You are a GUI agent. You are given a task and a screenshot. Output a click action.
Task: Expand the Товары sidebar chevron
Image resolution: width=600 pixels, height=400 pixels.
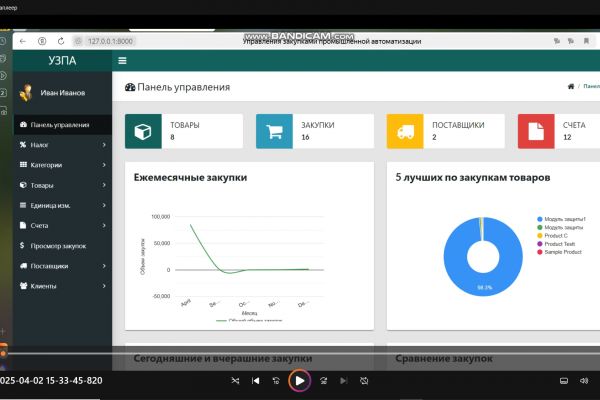104,185
